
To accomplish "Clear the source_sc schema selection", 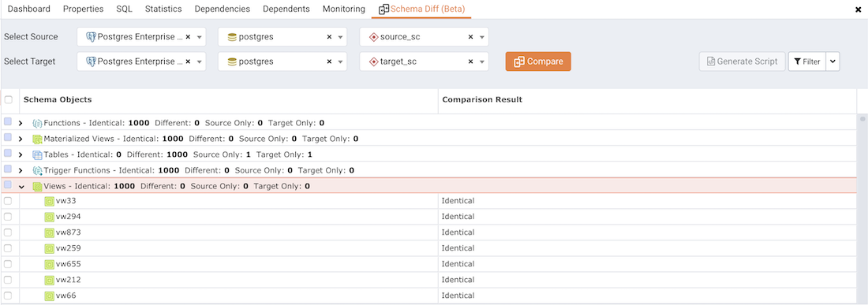I will pyautogui.click(x=470, y=37).
